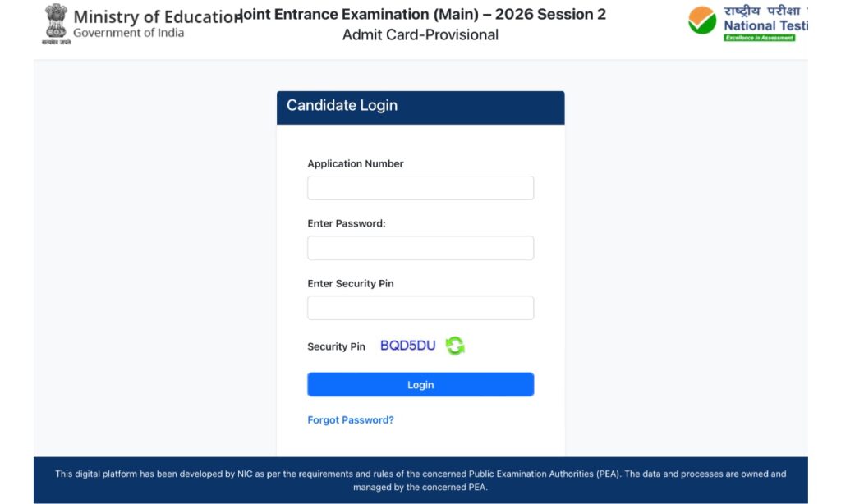Image resolution: width=841 pixels, height=504 pixels.
Task: Click the NIC disclaimer footer text
Action: tap(420, 479)
